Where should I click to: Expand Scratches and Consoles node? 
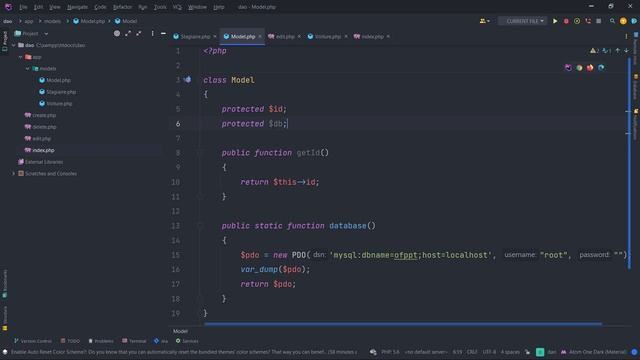tap(13, 173)
